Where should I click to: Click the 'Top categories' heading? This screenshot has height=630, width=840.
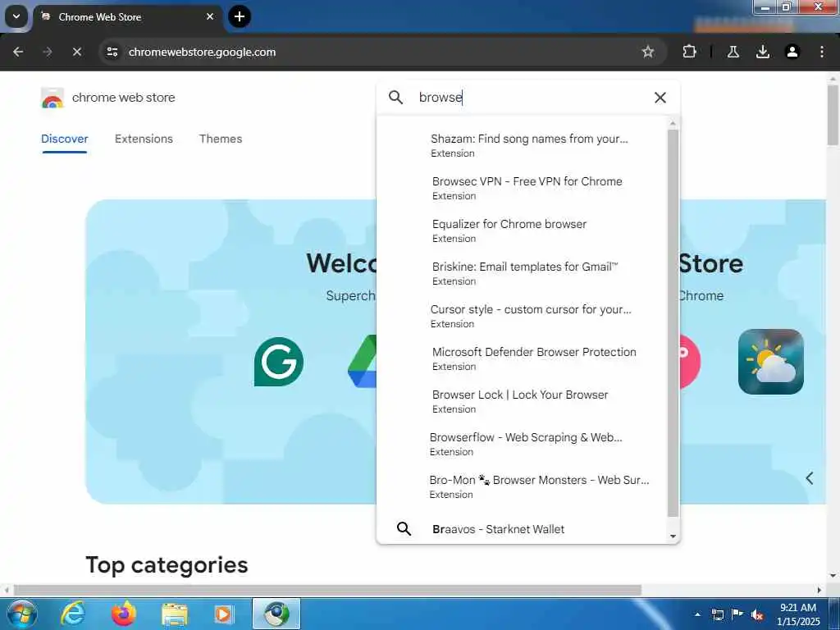coord(167,564)
